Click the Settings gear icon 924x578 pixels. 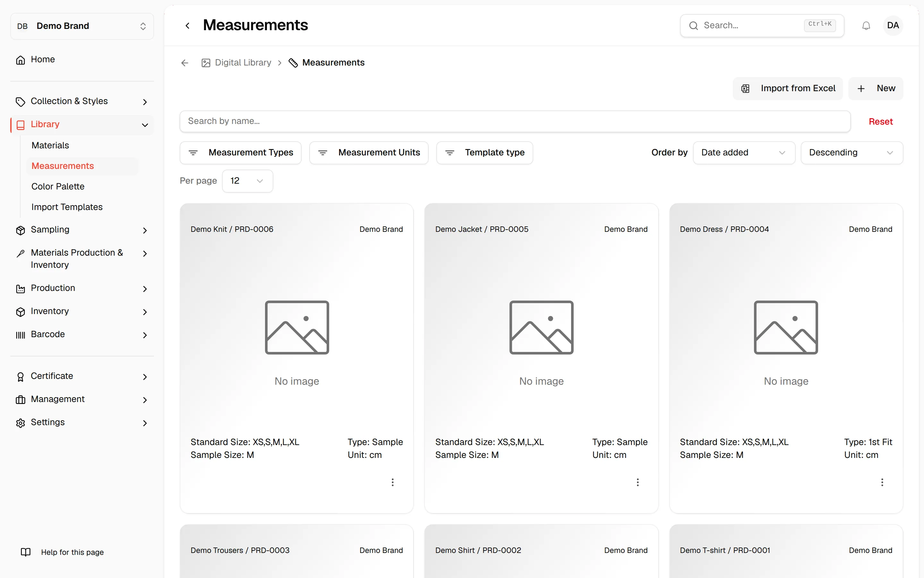(x=21, y=423)
